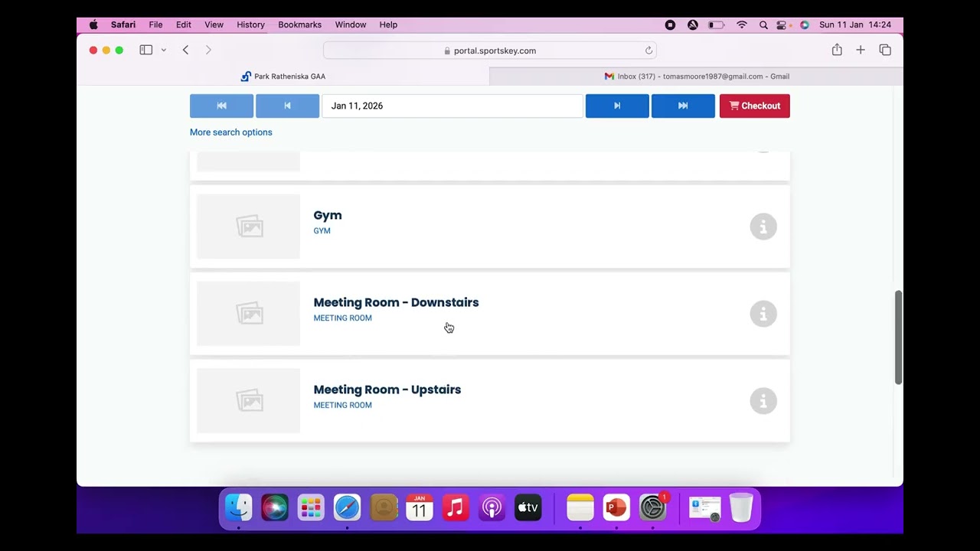The image size is (980, 551).
Task: Open Meeting Room - Downstairs title
Action: [396, 302]
